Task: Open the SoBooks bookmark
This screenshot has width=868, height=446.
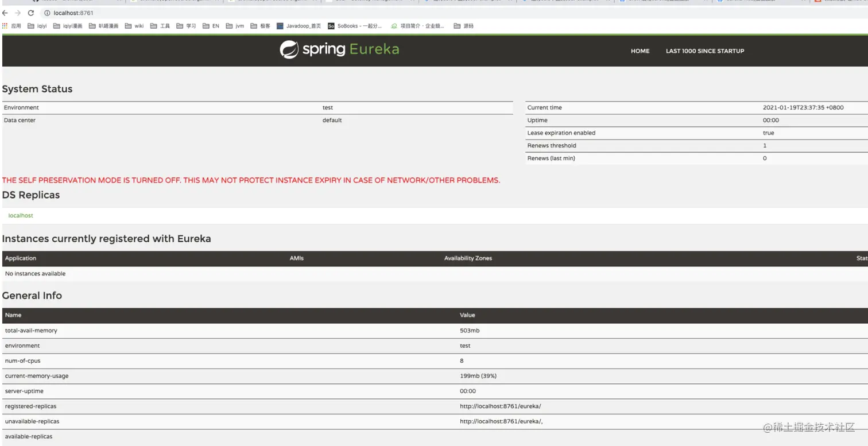Action: click(x=355, y=26)
